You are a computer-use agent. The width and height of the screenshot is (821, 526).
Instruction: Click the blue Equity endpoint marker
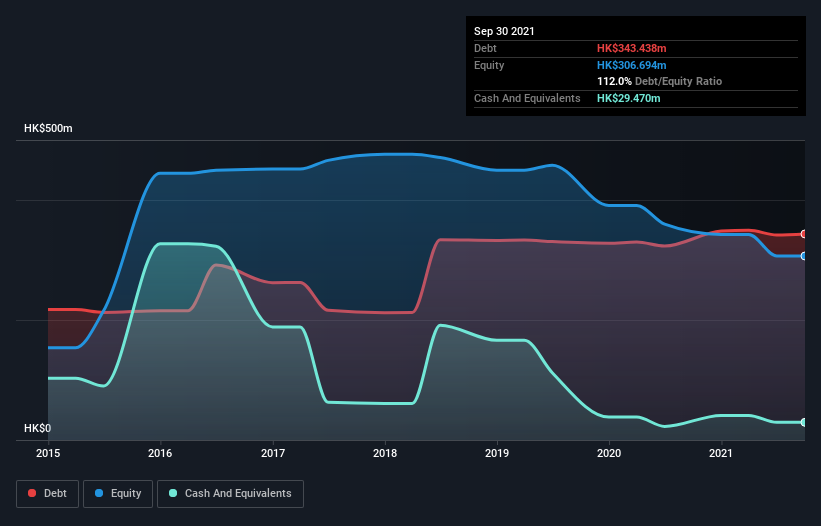804,256
